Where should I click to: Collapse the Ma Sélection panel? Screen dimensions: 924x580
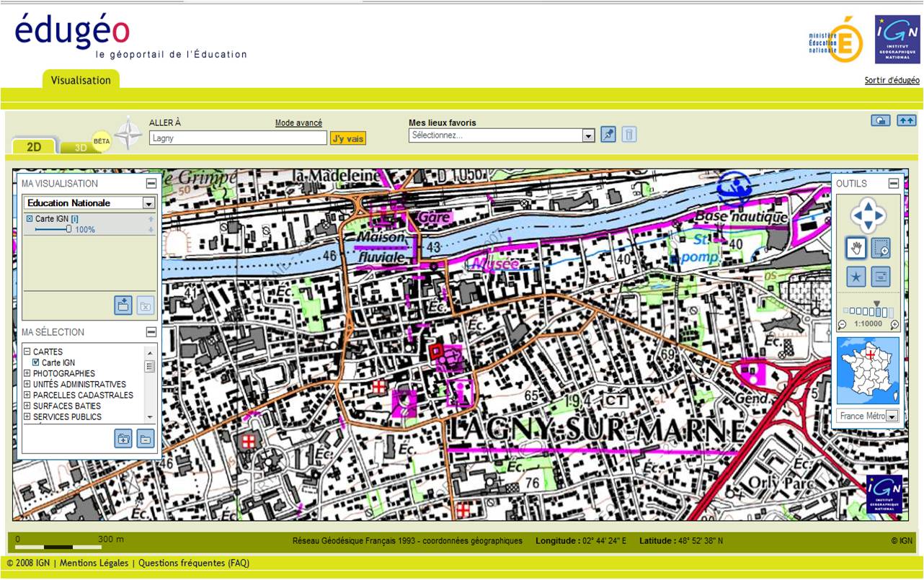pos(151,332)
